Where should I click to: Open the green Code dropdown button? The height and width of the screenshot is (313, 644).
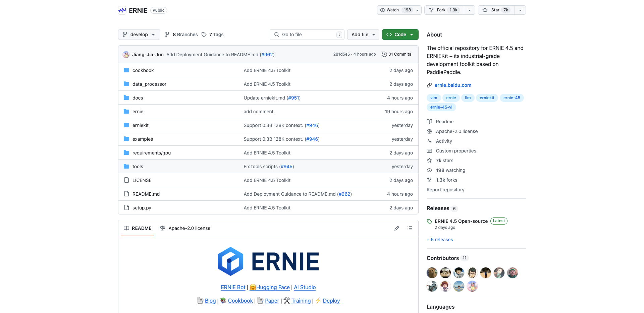click(x=400, y=35)
